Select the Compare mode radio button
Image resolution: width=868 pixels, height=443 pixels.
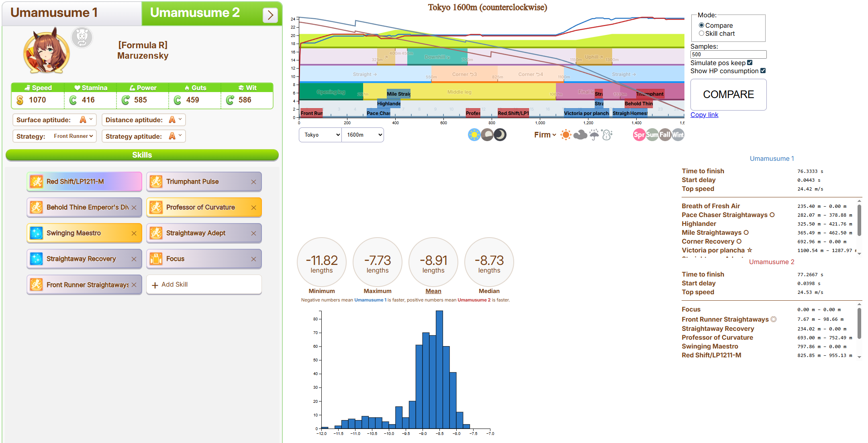point(701,25)
